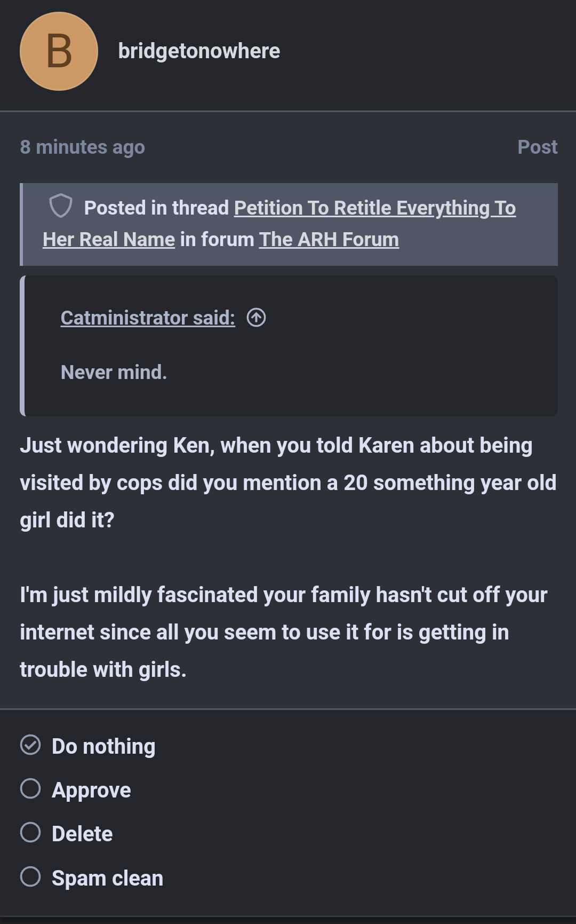Open bridgetonowhere's orange B avatar
This screenshot has width=576, height=924.
tap(59, 51)
